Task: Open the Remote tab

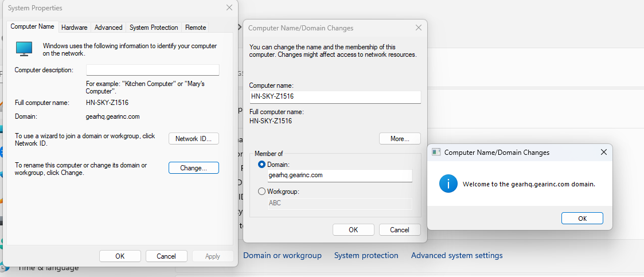Action: (x=196, y=27)
